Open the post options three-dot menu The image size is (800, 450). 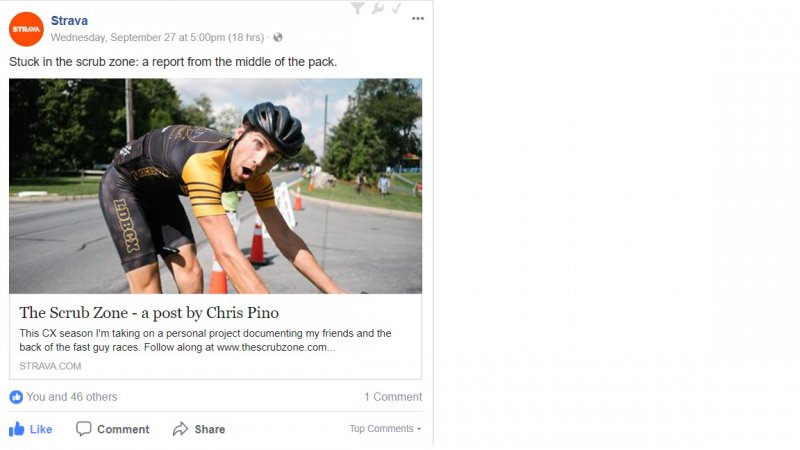(417, 19)
